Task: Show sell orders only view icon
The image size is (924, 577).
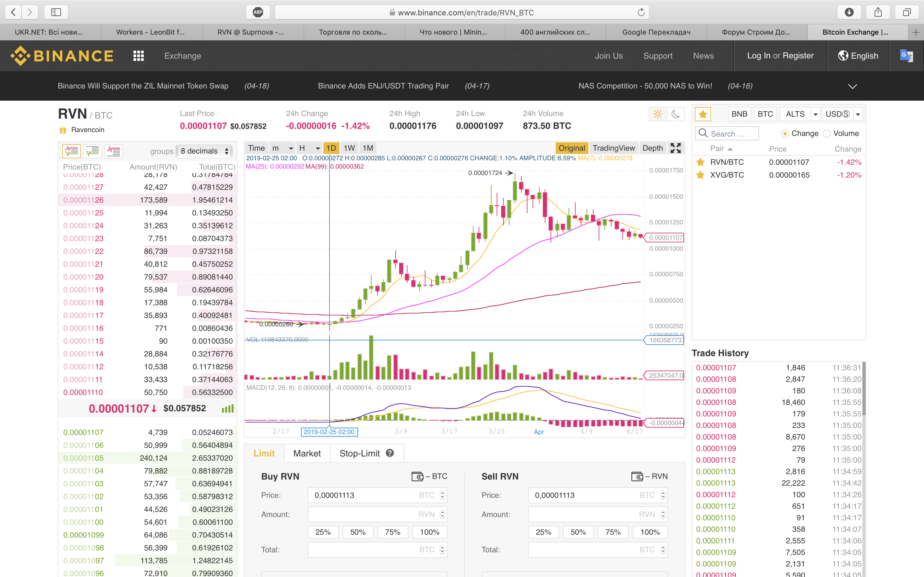Action: click(x=113, y=151)
